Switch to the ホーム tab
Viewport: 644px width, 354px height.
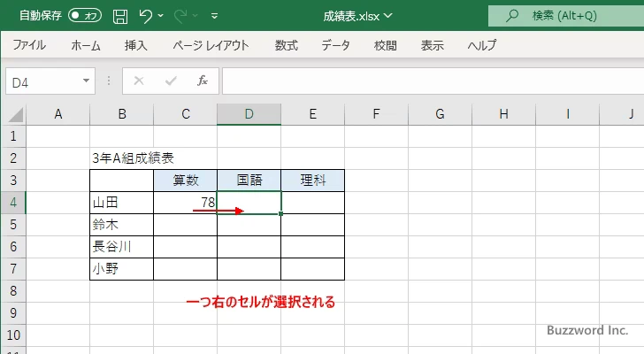(86, 45)
